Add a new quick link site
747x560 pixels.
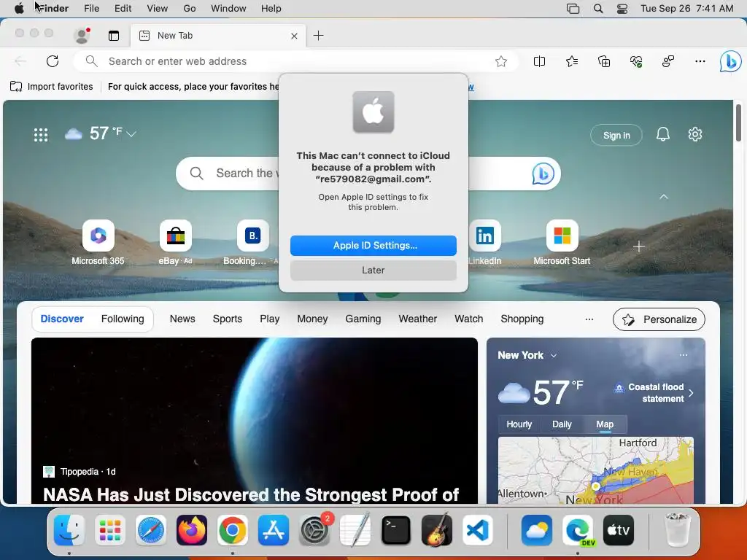(639, 246)
